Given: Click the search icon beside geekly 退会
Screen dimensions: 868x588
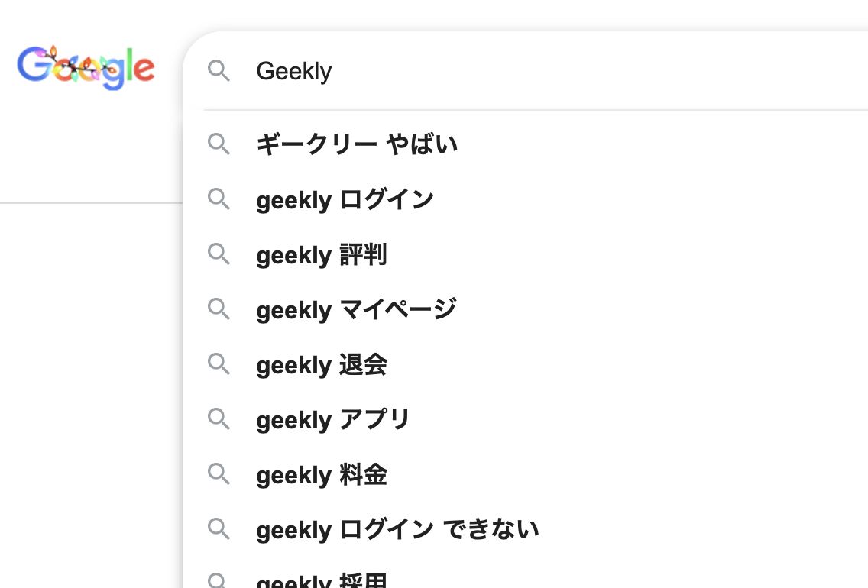Looking at the screenshot, I should (x=219, y=364).
